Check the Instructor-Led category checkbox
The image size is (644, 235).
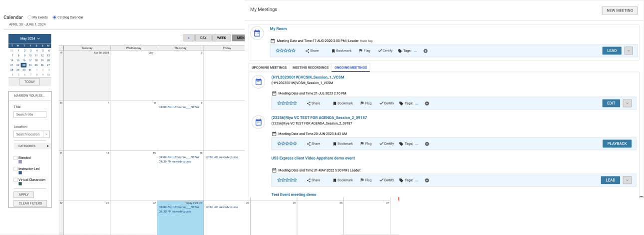click(16, 169)
